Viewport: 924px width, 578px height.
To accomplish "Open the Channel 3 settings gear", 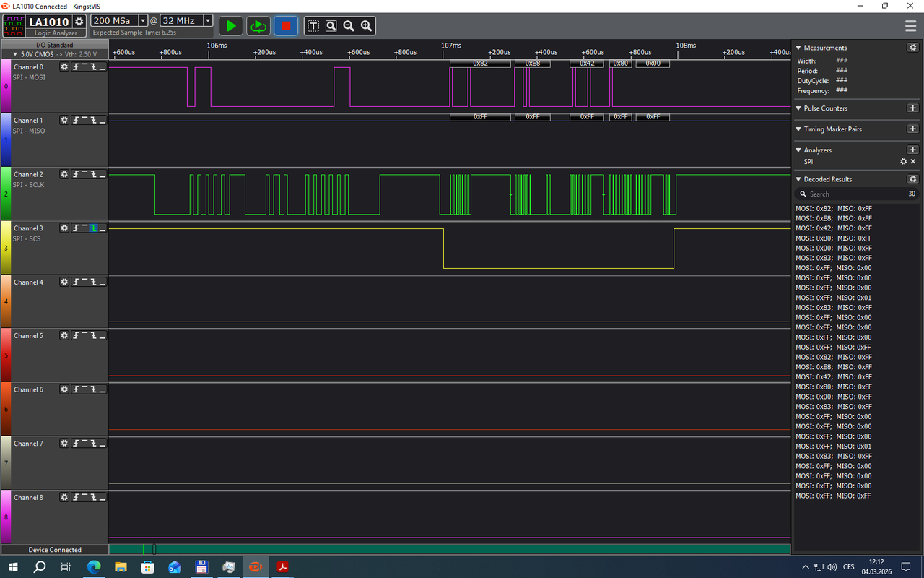I will click(x=64, y=228).
